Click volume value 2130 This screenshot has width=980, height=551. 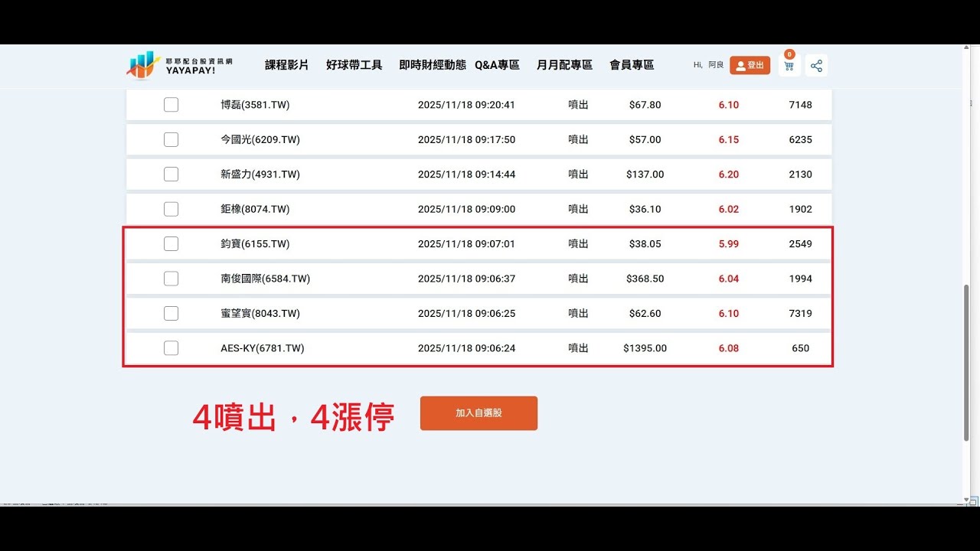[800, 174]
